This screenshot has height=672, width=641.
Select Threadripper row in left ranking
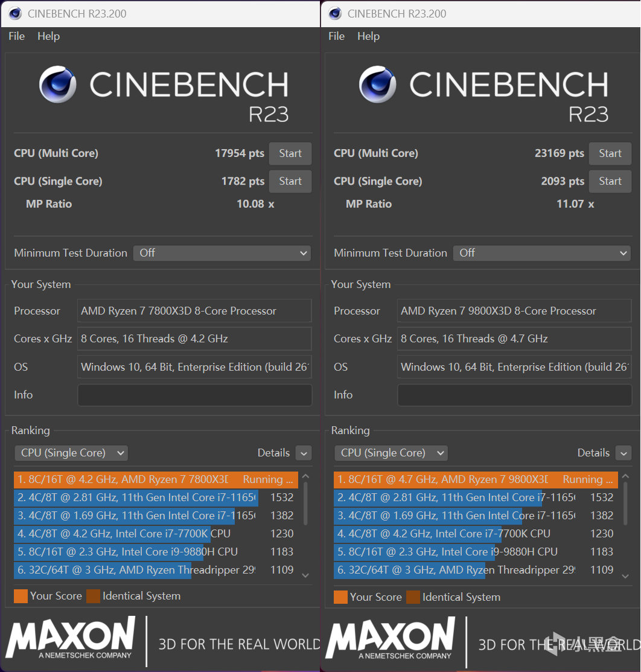pos(156,570)
